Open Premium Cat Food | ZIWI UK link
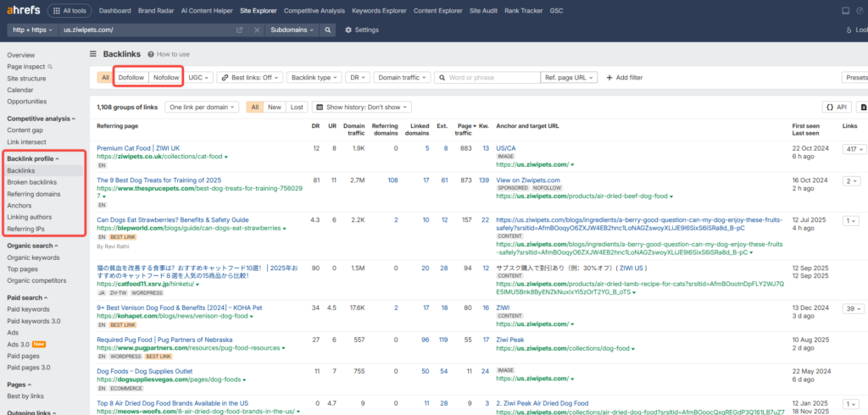 tap(138, 148)
